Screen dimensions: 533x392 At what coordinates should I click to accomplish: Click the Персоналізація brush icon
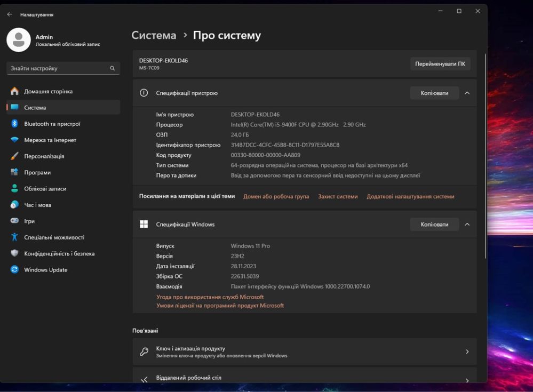[14, 156]
